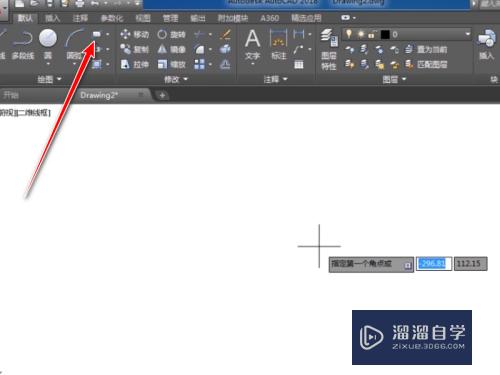Select the Explode tool icon
Screen dimensions: 500x375
tap(225, 49)
